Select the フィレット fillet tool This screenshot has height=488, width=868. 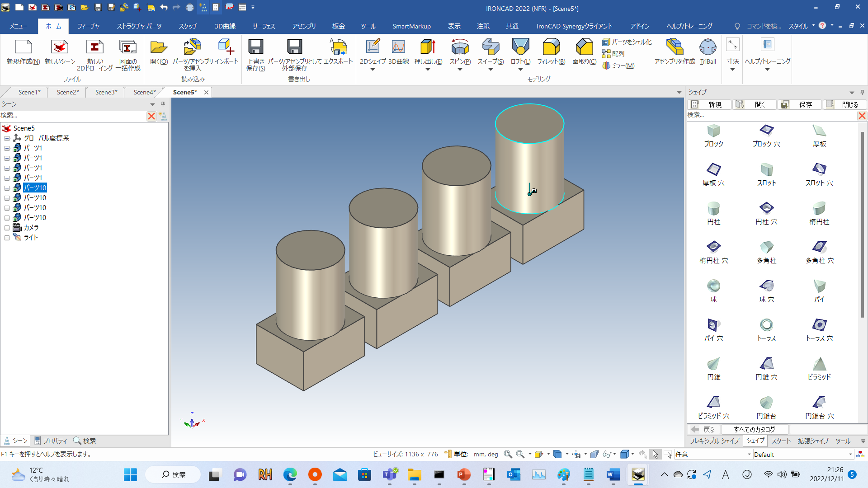click(551, 50)
